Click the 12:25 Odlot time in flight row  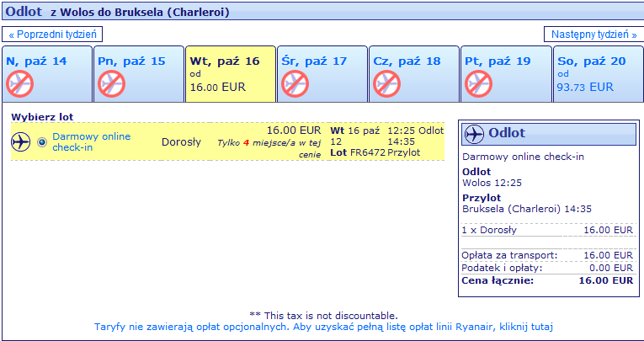[416, 131]
